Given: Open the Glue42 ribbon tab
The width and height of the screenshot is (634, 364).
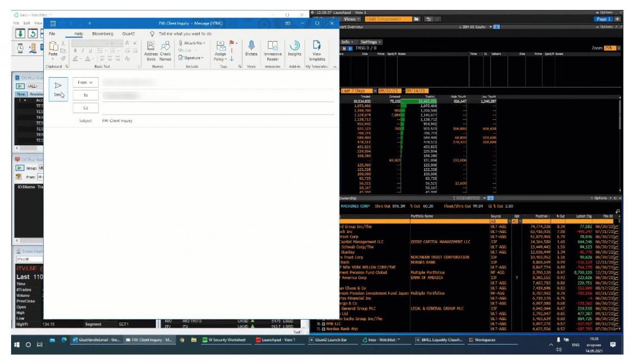Looking at the screenshot, I should pos(128,33).
